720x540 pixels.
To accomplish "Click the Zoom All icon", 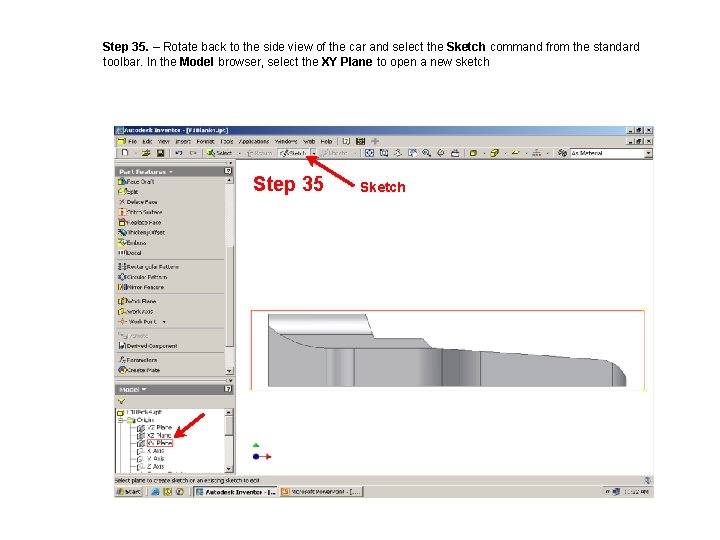I will point(369,153).
